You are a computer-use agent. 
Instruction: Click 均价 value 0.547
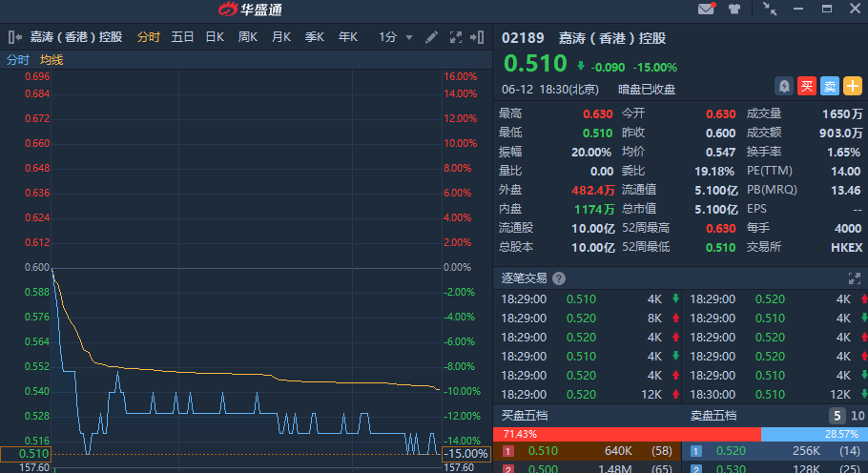pos(720,153)
